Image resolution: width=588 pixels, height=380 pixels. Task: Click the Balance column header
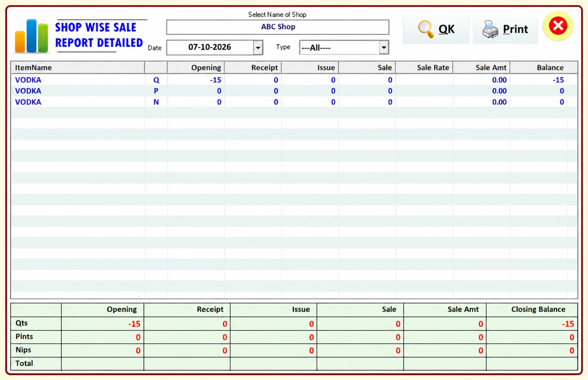(x=544, y=67)
